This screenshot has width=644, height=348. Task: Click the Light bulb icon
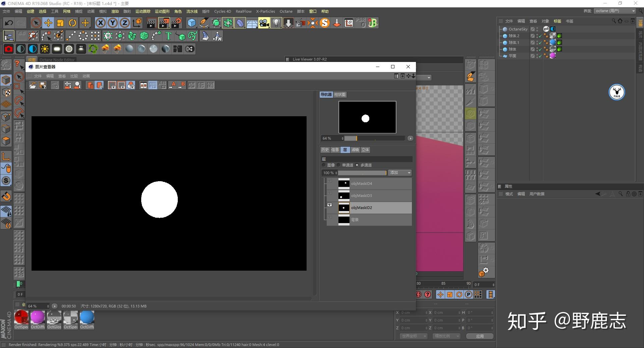coord(276,23)
